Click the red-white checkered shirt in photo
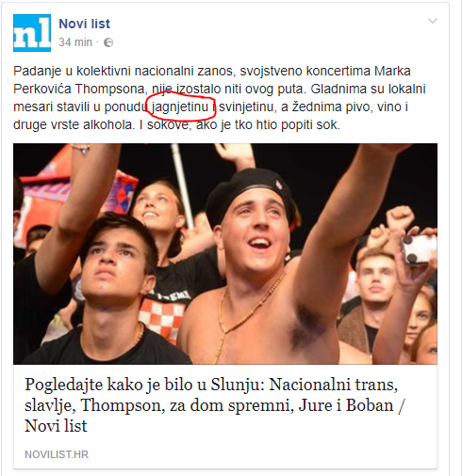Screen dimensions: 462x476 coord(161,318)
